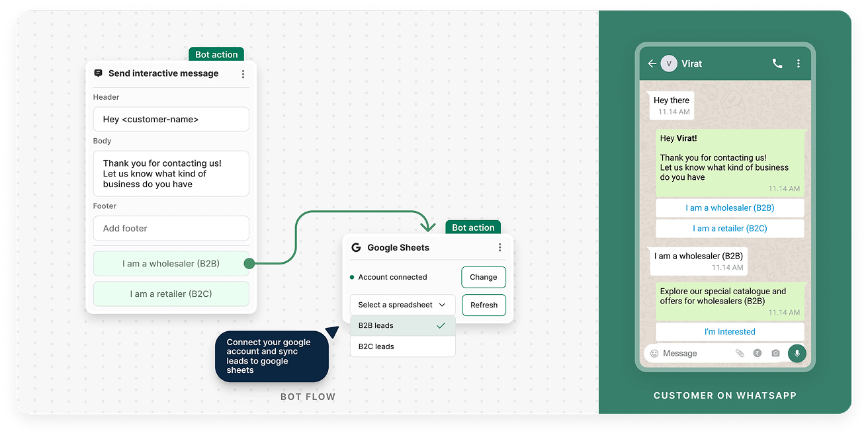Tap I am a retailer (B2C) in chat
The width and height of the screenshot is (868, 437).
coord(730,228)
